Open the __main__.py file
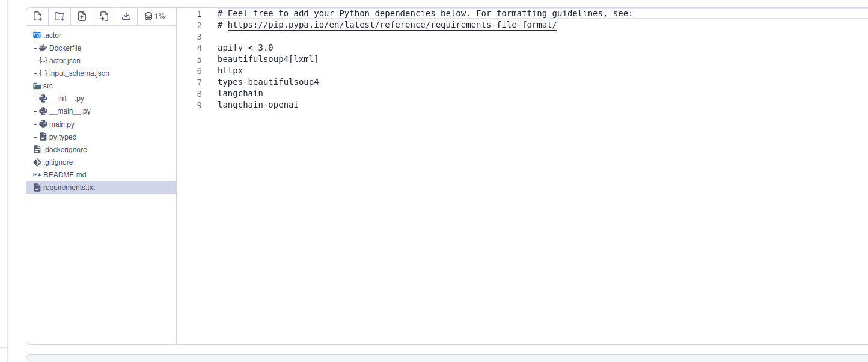The image size is (868, 362). pos(69,111)
